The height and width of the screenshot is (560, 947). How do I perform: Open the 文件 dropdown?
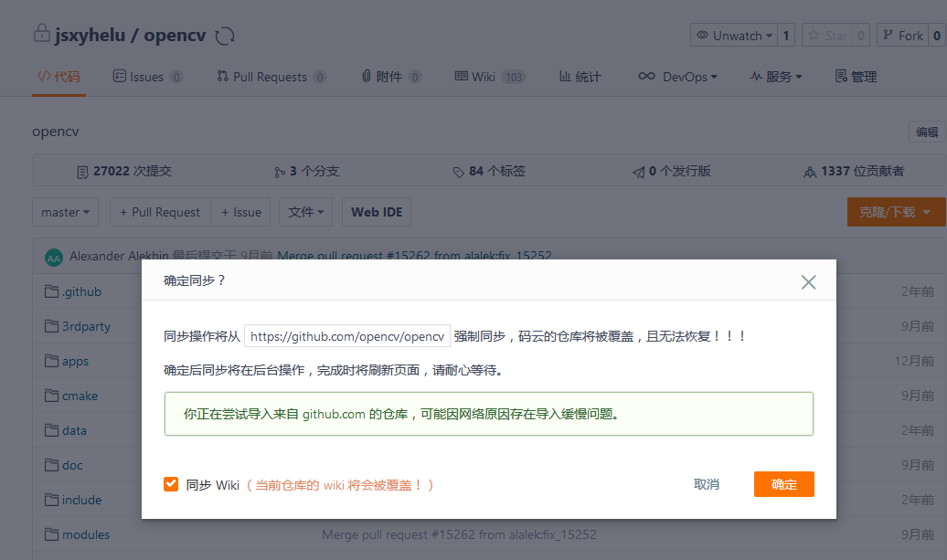click(305, 212)
